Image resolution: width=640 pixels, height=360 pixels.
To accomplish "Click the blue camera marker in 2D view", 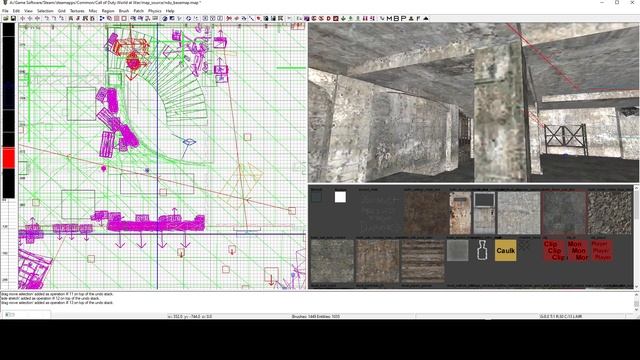I will (x=189, y=142).
